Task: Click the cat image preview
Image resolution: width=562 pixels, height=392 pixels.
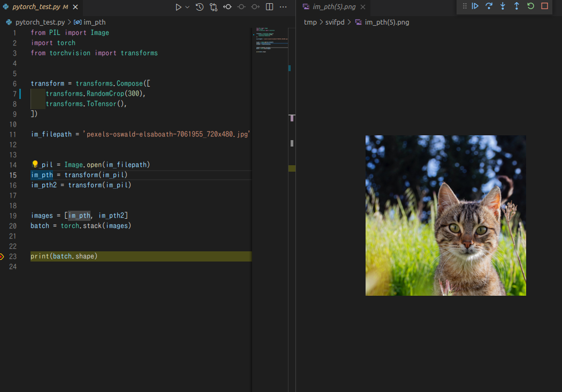Action: click(445, 216)
